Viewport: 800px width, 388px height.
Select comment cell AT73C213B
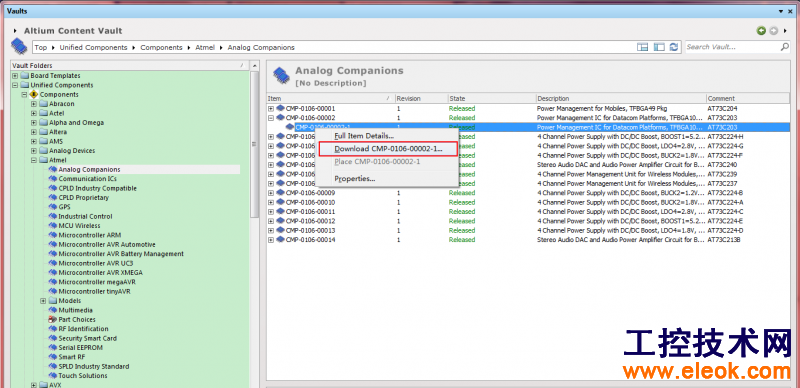pos(723,239)
